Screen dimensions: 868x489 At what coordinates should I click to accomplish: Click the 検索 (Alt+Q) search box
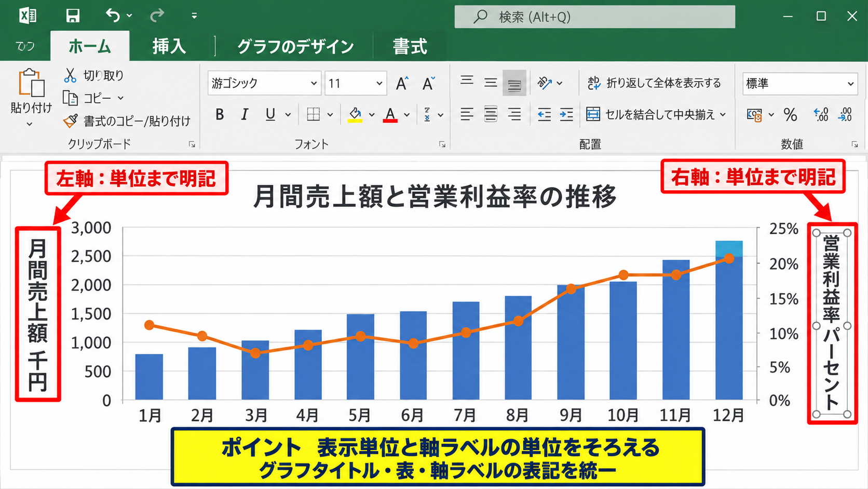pos(595,17)
